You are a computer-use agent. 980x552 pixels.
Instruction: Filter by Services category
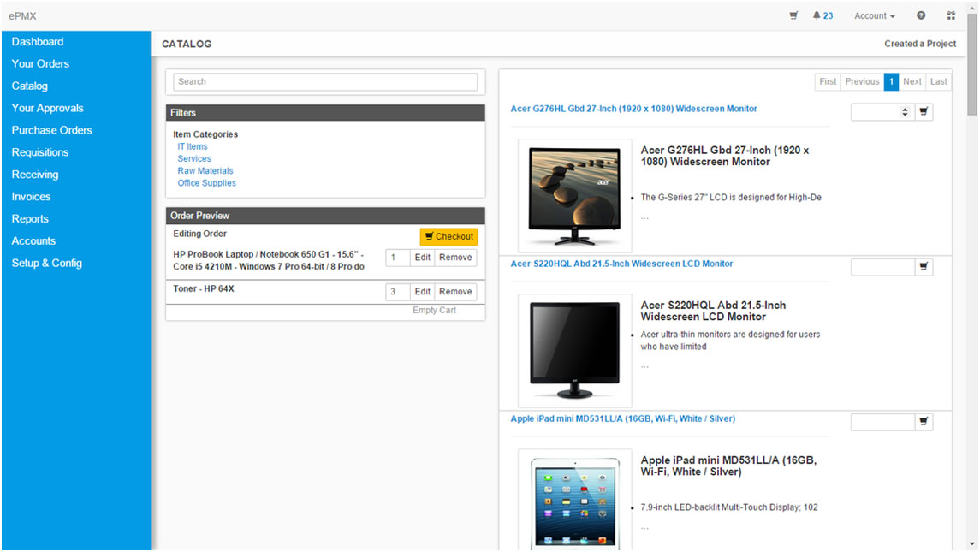pos(194,159)
